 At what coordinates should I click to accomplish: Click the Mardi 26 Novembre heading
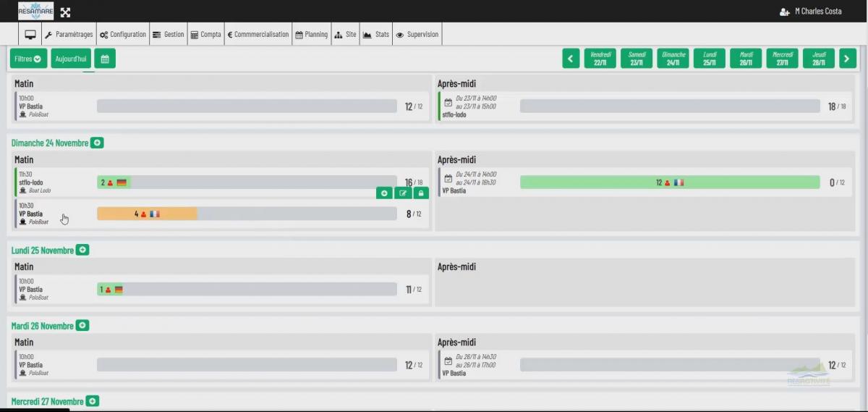tap(43, 326)
